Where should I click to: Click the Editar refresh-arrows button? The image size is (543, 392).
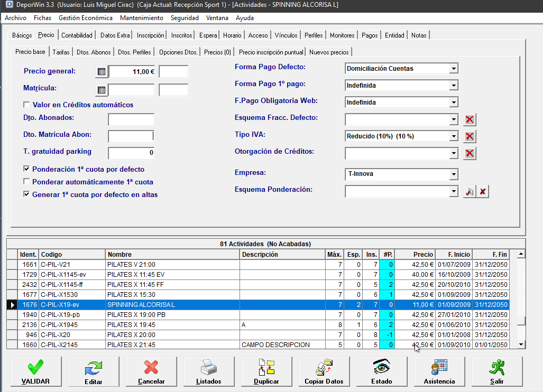click(x=94, y=371)
